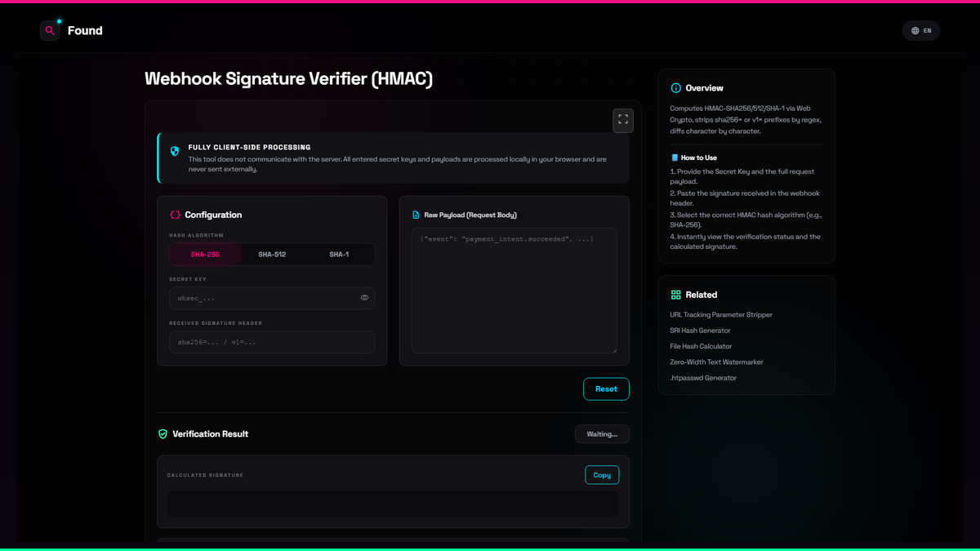Open the .htpasswd Generator link
The width and height of the screenshot is (980, 551).
(x=703, y=378)
